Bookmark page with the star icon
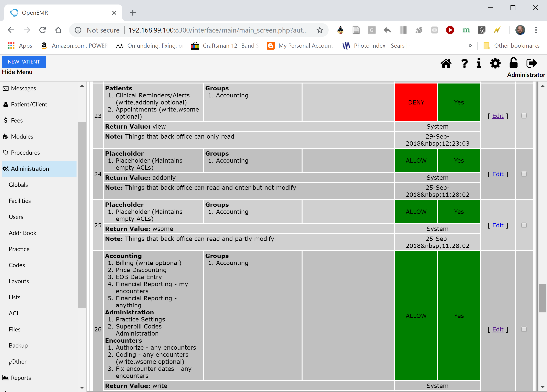The width and height of the screenshot is (547, 392). point(320,30)
